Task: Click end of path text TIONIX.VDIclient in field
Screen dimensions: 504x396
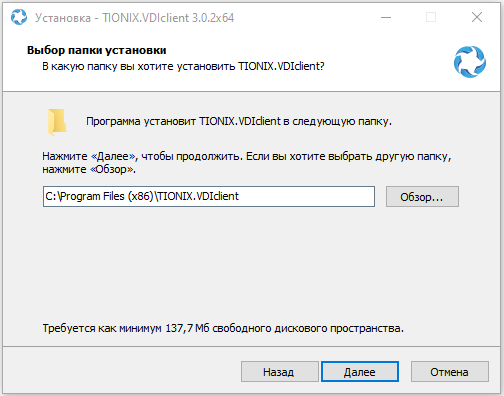Action: (x=198, y=196)
